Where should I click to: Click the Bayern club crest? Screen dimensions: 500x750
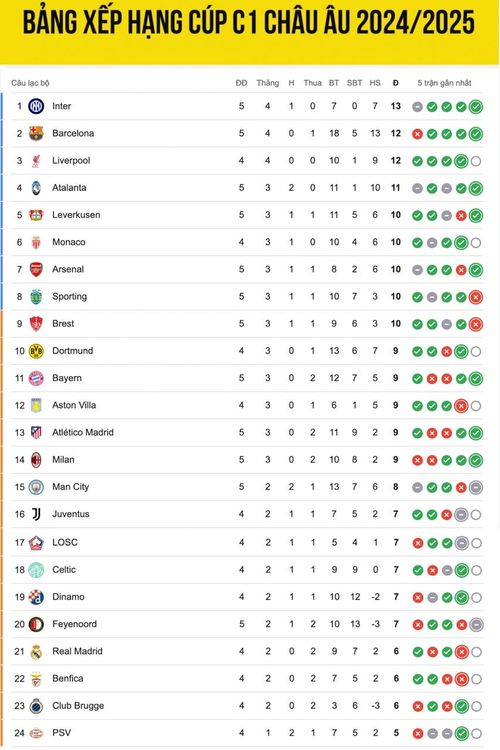pyautogui.click(x=36, y=378)
